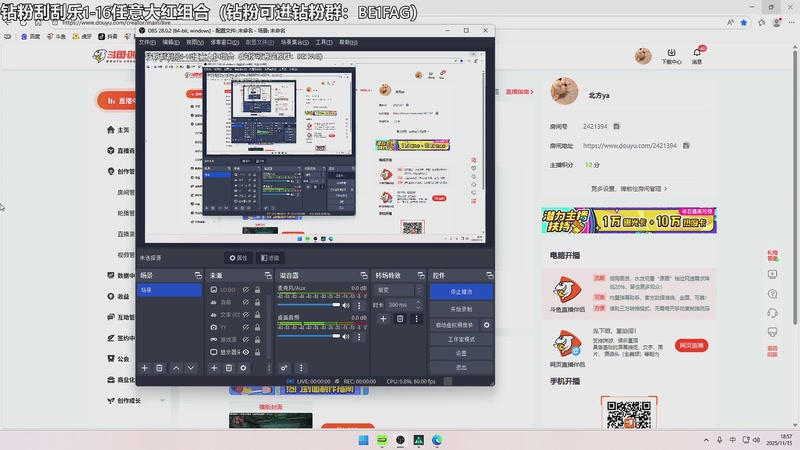Image resolution: width=800 pixels, height=450 pixels.
Task: Add a new source with plus icon in 来源 panel
Action: coord(214,368)
